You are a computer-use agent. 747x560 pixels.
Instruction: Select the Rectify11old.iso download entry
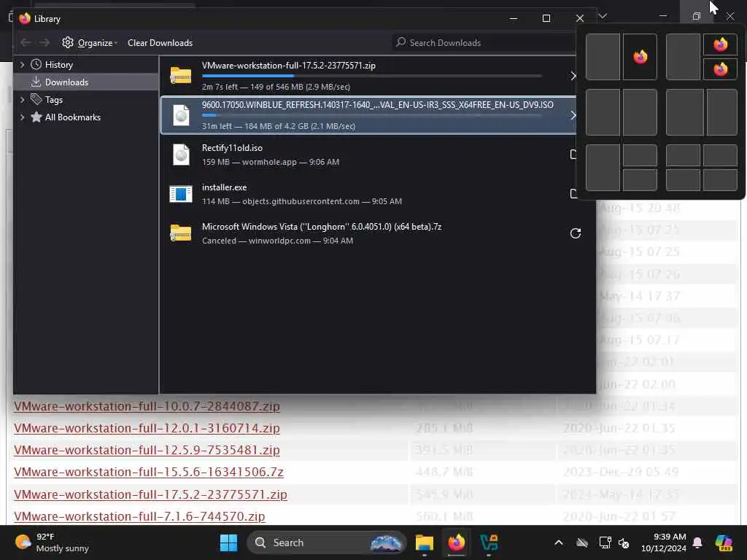pyautogui.click(x=368, y=155)
